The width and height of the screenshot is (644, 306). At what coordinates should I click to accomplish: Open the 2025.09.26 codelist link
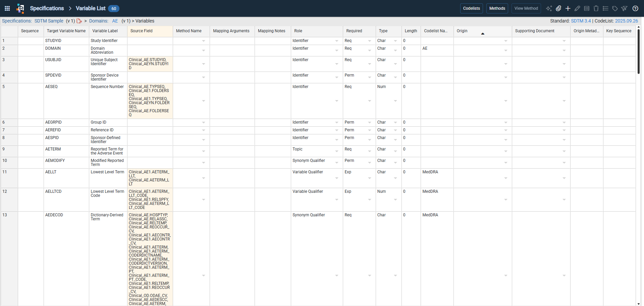626,21
